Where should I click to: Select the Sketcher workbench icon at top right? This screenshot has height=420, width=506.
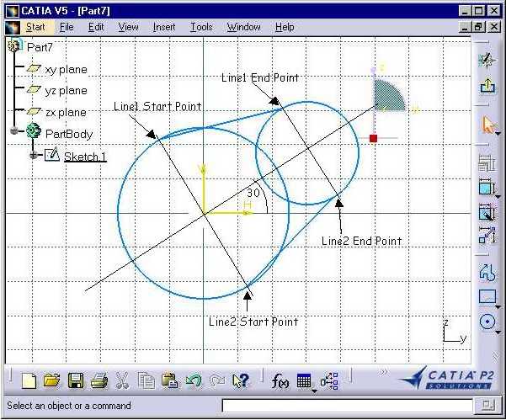pos(487,60)
